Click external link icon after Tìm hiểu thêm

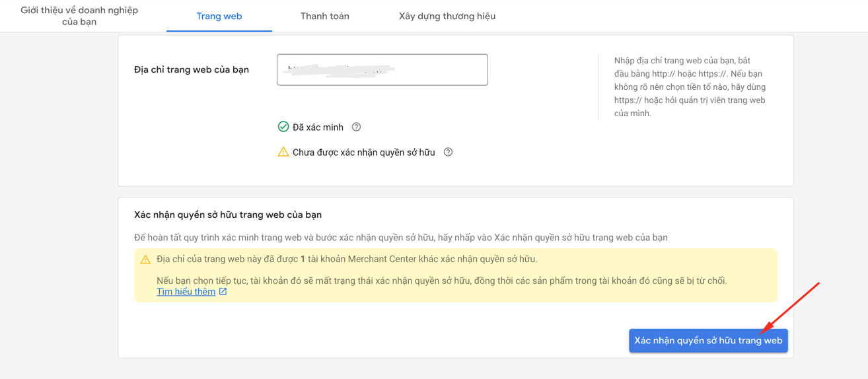pos(223,292)
